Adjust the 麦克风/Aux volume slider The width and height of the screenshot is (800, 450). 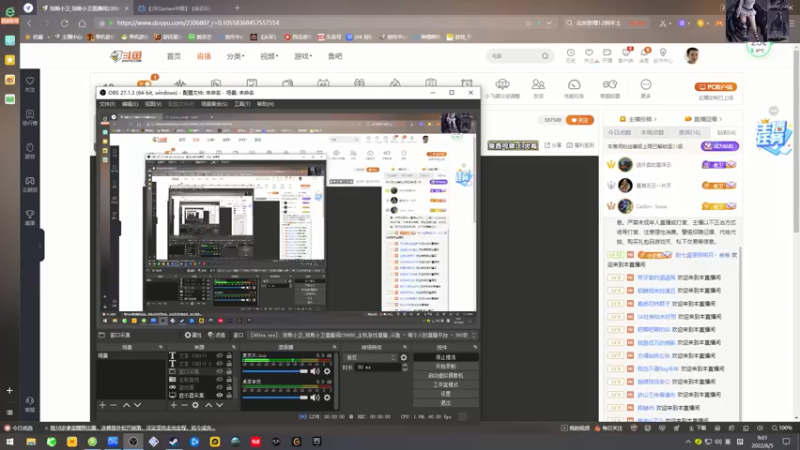pos(276,371)
